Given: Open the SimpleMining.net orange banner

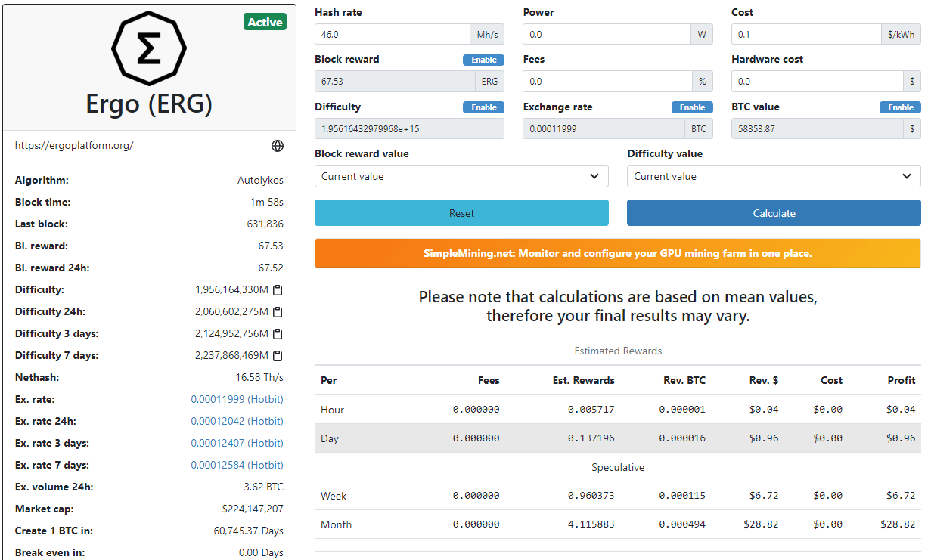Looking at the screenshot, I should pyautogui.click(x=618, y=253).
